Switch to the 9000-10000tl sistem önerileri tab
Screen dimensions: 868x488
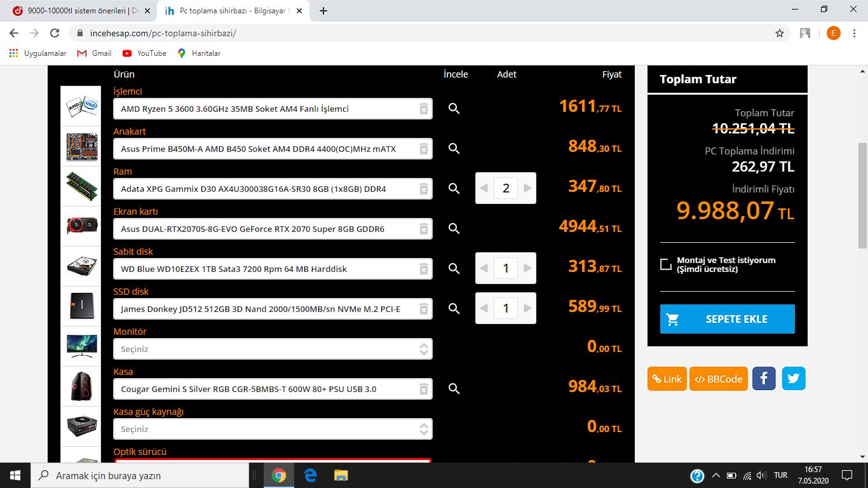pos(81,11)
